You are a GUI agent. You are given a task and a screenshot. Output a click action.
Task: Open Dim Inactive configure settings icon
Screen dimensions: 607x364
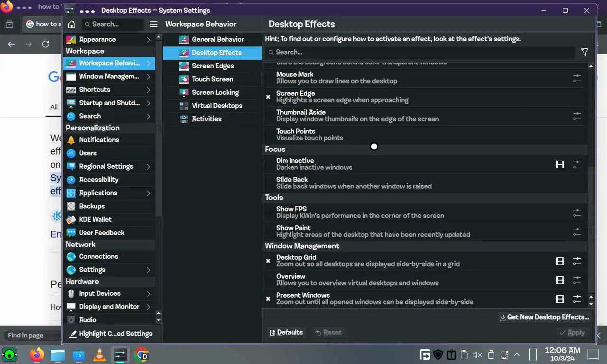577,164
